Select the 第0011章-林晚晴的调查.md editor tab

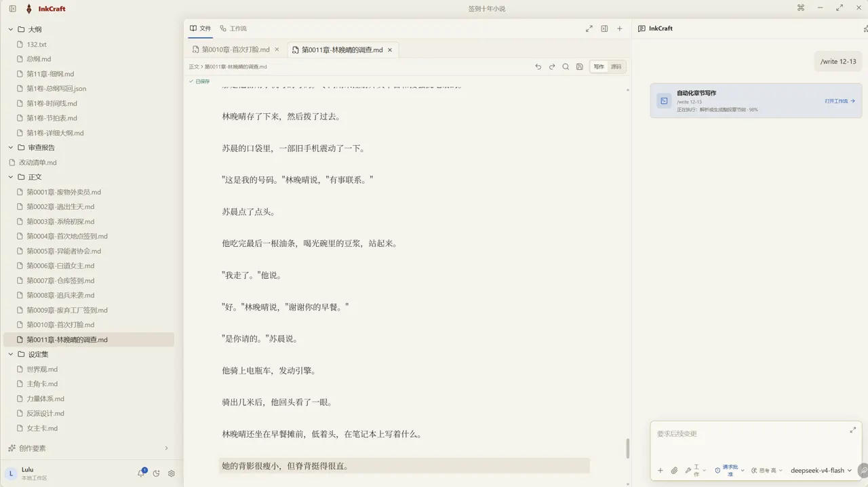click(x=342, y=50)
